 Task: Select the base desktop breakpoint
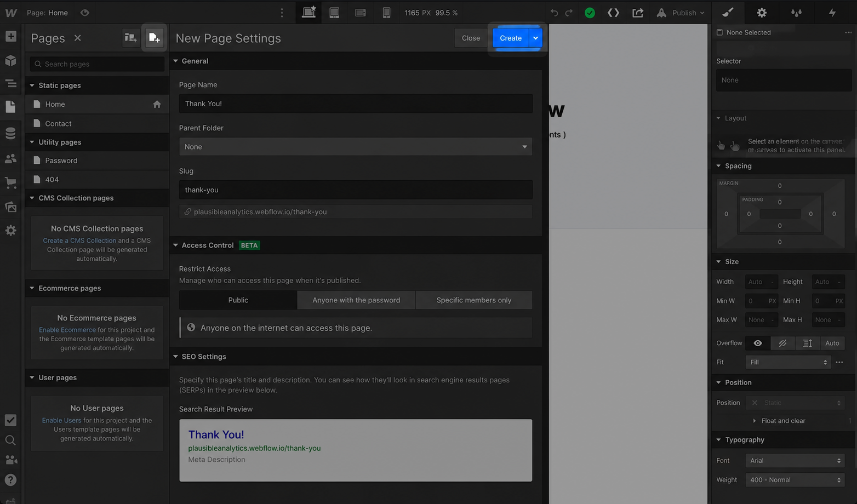pos(308,13)
